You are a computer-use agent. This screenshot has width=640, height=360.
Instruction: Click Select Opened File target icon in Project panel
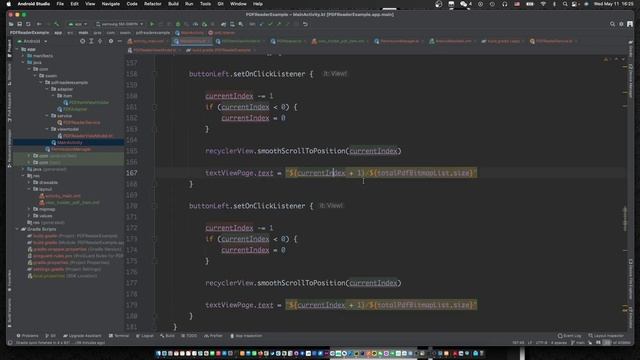click(82, 41)
